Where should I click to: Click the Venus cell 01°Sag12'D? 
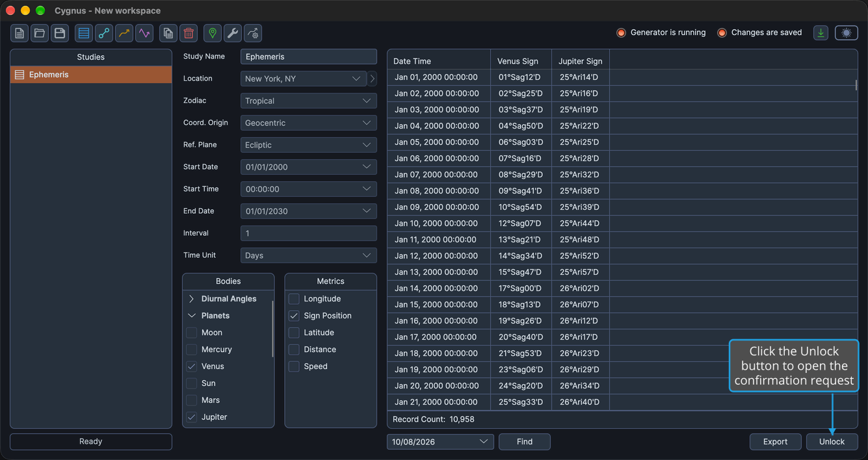(521, 77)
